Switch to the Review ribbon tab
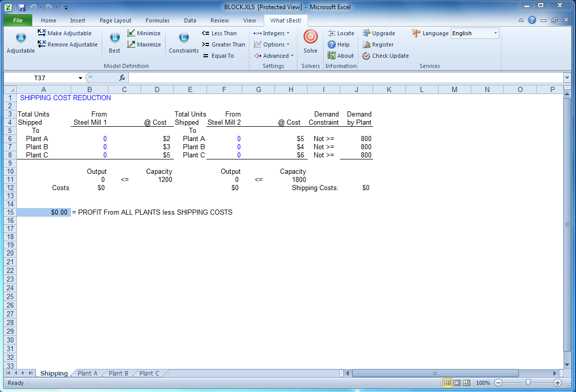 [x=220, y=20]
